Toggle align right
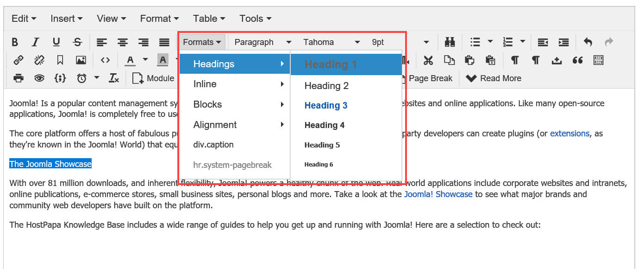644x269 pixels. (x=144, y=42)
